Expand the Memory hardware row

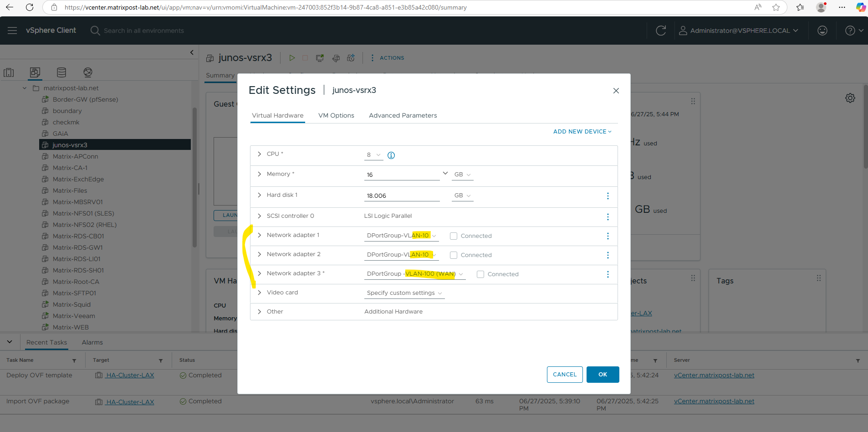click(260, 174)
